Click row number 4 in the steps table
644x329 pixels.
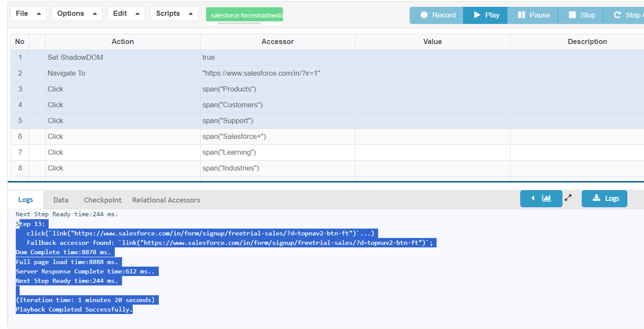(20, 105)
